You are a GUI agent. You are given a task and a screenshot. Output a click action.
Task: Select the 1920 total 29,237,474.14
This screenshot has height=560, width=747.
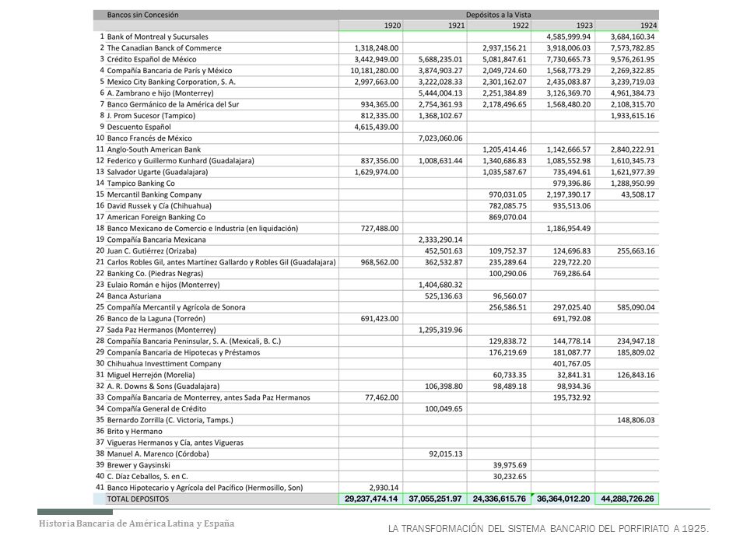(x=371, y=499)
